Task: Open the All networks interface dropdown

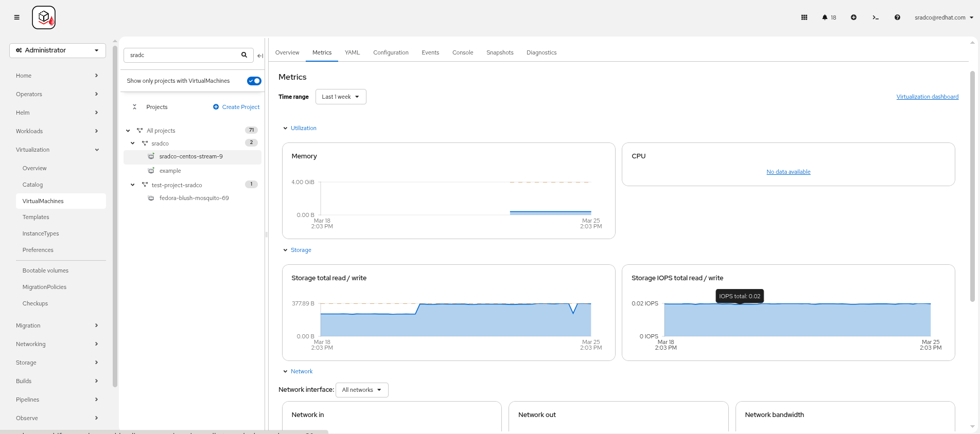Action: point(361,390)
